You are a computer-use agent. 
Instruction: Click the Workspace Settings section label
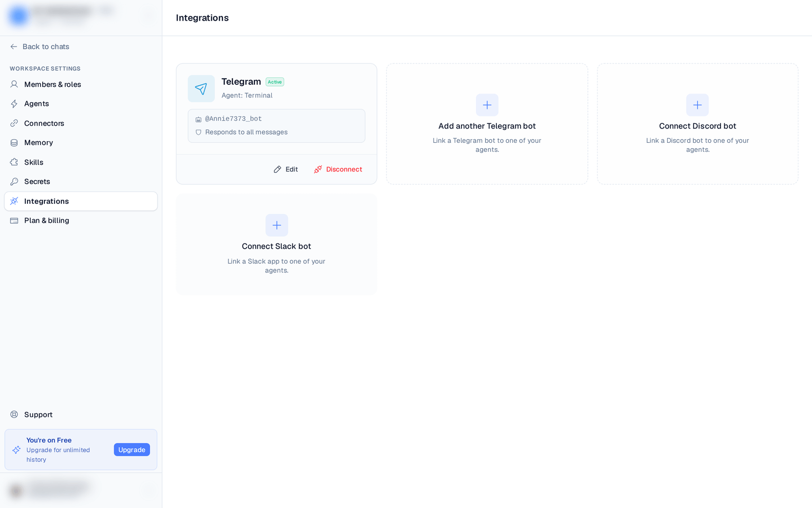click(x=45, y=69)
